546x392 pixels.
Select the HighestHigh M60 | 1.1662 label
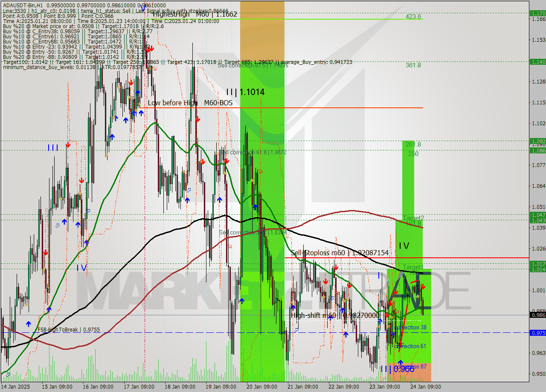[195, 14]
